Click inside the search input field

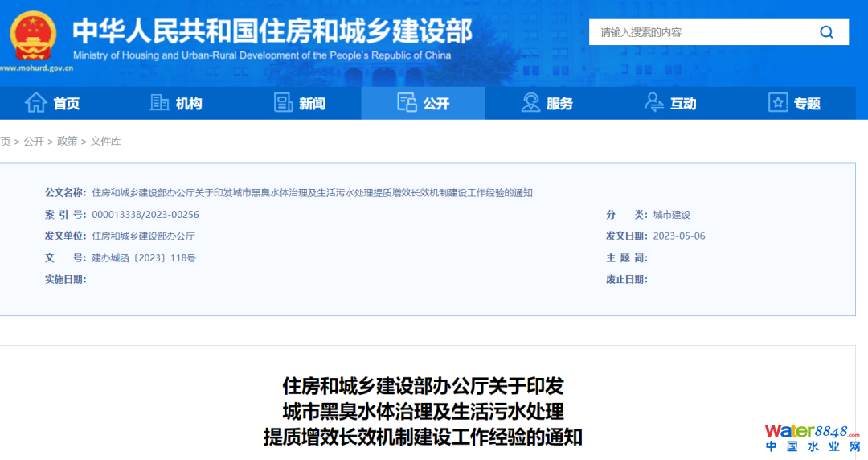point(699,32)
